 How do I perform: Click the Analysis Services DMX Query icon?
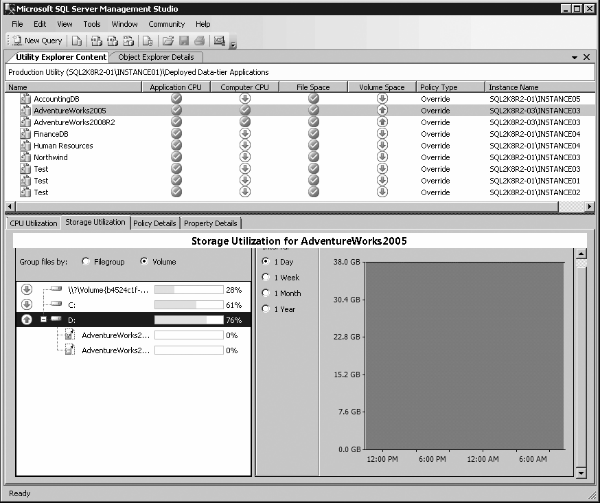(112, 41)
